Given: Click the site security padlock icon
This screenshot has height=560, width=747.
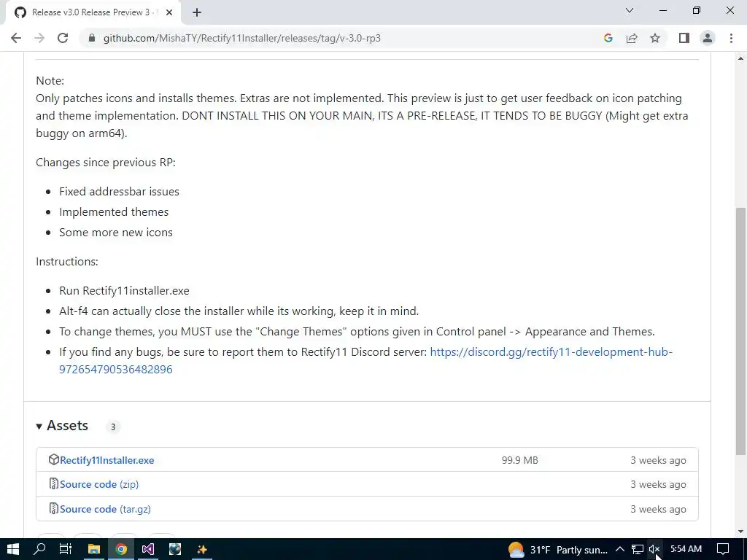Looking at the screenshot, I should click(x=92, y=38).
